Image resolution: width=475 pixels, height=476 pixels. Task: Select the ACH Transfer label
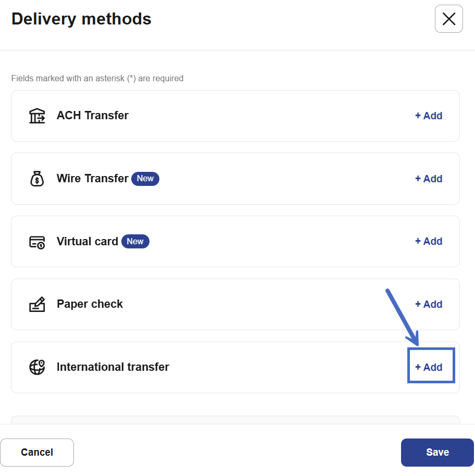coord(93,116)
